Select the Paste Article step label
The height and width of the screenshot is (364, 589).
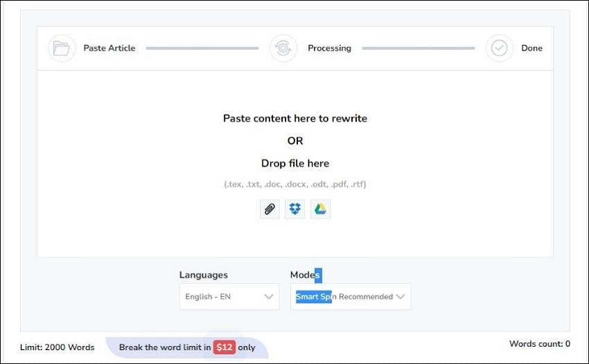(109, 48)
